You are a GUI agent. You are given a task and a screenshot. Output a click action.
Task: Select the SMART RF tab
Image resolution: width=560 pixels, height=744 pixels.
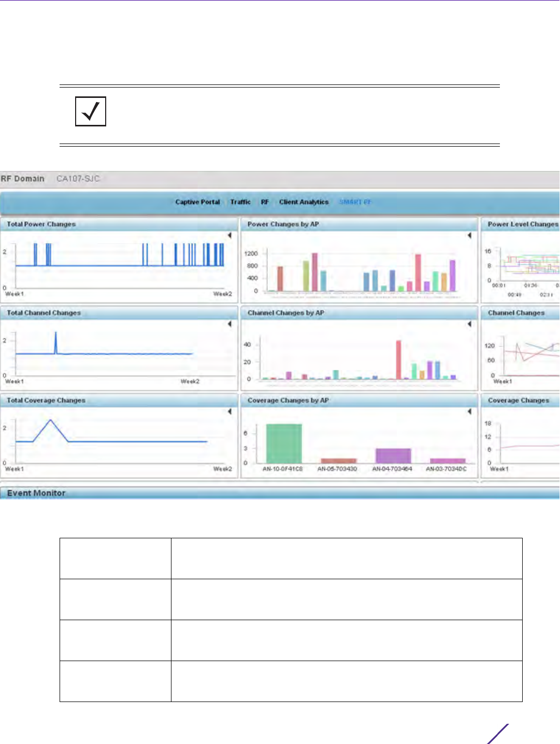coord(355,202)
